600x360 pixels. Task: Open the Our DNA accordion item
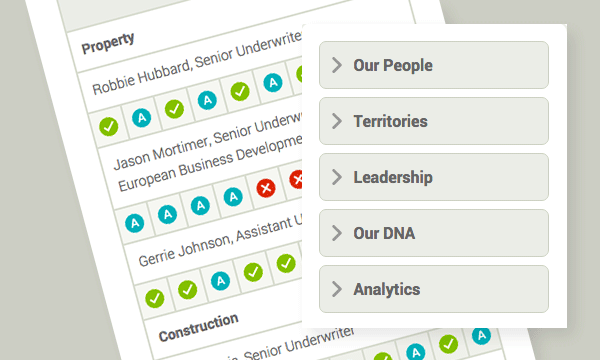434,233
